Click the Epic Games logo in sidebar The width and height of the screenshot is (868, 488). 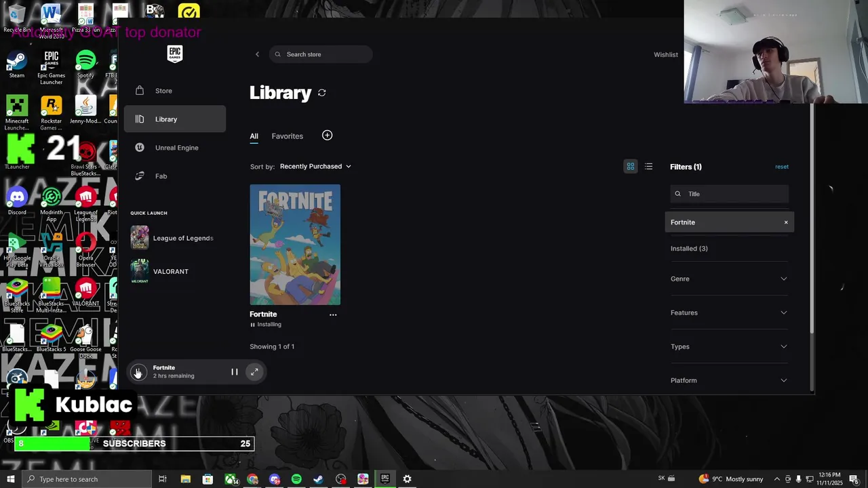click(175, 54)
